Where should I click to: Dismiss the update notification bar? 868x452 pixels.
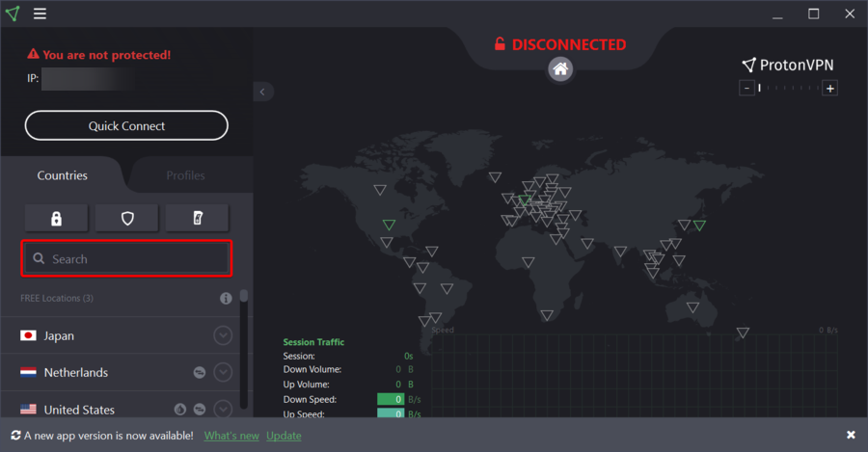851,435
